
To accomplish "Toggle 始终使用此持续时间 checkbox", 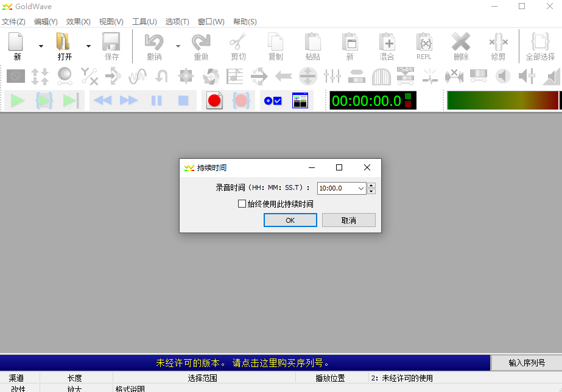I will point(242,204).
